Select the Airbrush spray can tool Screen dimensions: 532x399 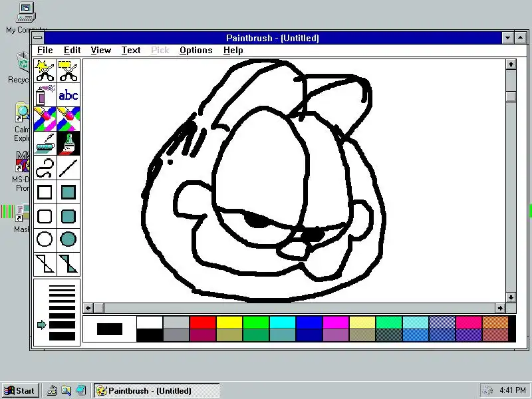click(45, 95)
